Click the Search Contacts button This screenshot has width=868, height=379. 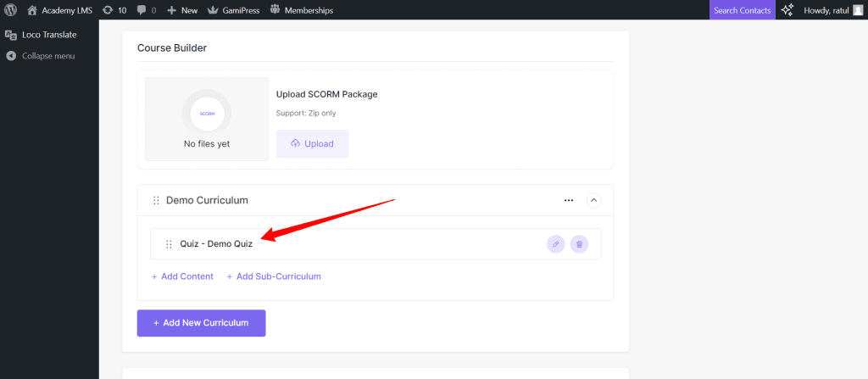tap(742, 10)
